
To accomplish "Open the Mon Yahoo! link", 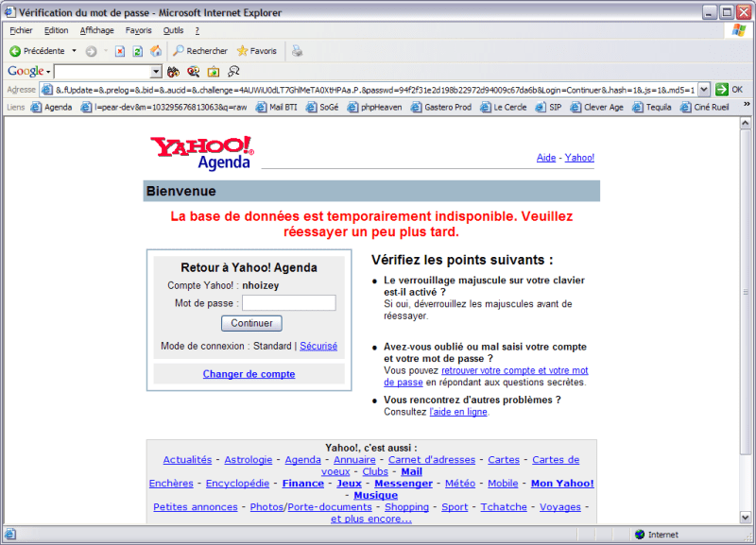I will 562,484.
